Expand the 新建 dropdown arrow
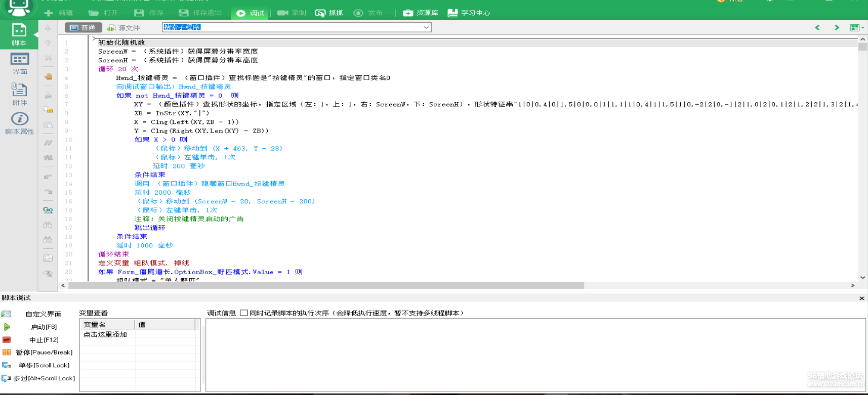Viewport: 868px width, 395px height. (78, 13)
